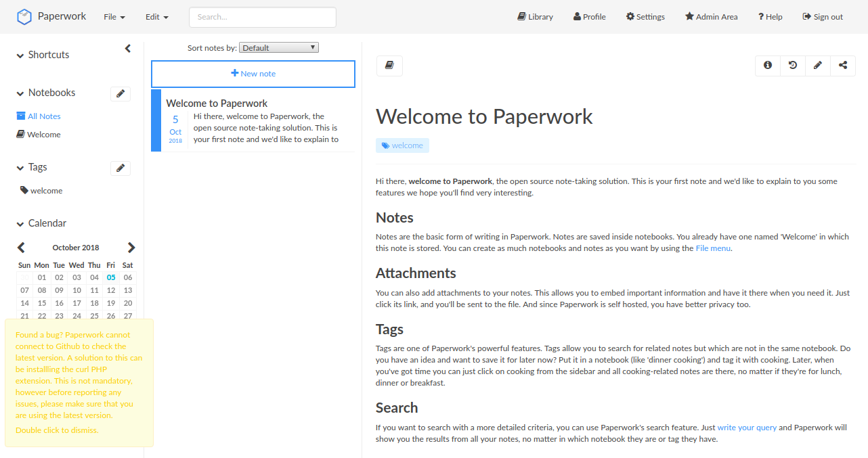
Task: Open Library from the top navigation
Action: (x=535, y=17)
